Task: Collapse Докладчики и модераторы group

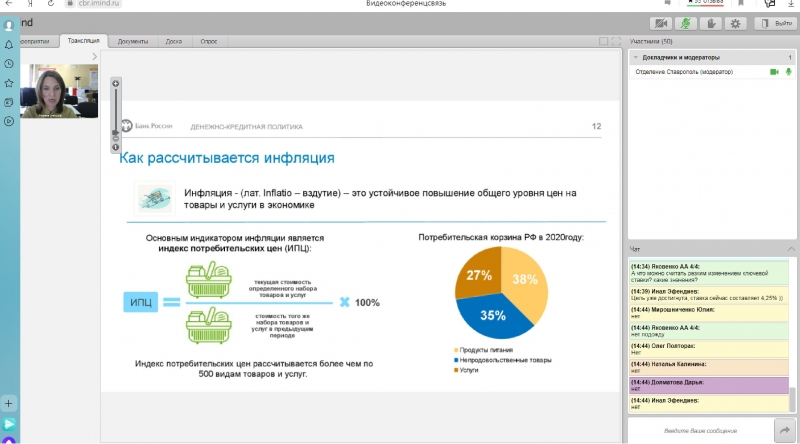Action: coord(636,58)
